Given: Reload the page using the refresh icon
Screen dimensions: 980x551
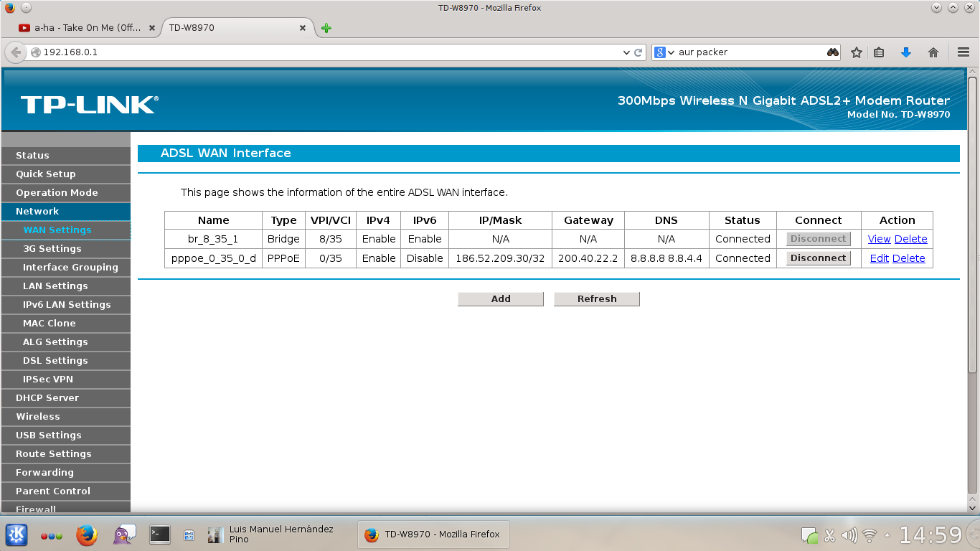Looking at the screenshot, I should pyautogui.click(x=639, y=52).
